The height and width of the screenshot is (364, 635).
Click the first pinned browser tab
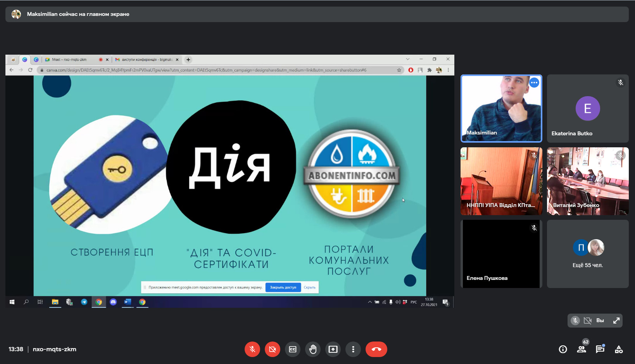click(x=13, y=60)
